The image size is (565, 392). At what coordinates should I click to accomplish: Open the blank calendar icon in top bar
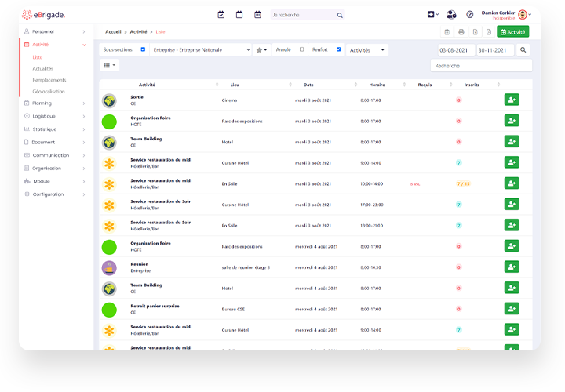(x=239, y=15)
